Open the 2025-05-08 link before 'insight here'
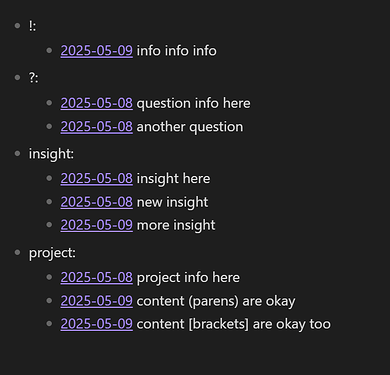The width and height of the screenshot is (390, 375). (x=97, y=179)
